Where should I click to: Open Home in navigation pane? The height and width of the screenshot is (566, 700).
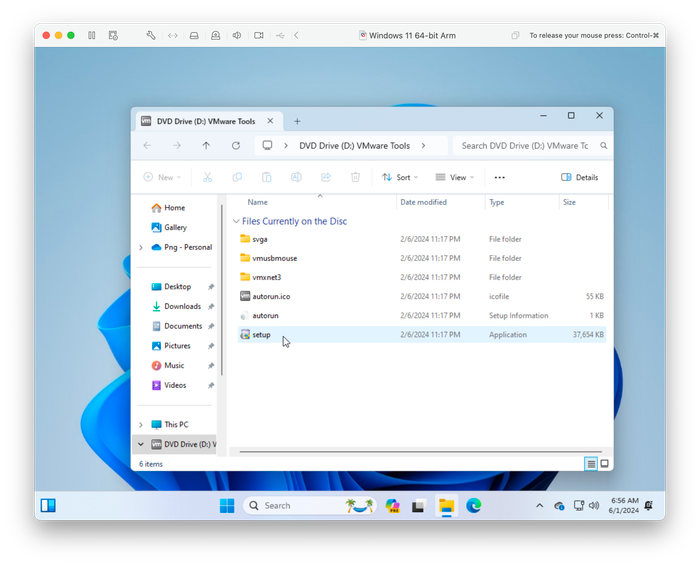(x=175, y=208)
